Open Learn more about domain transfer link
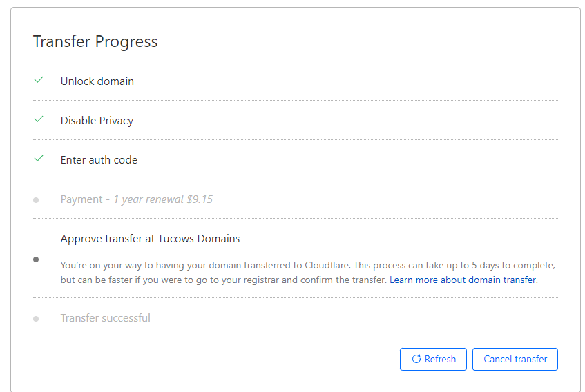This screenshot has width=585, height=392. pyautogui.click(x=463, y=280)
